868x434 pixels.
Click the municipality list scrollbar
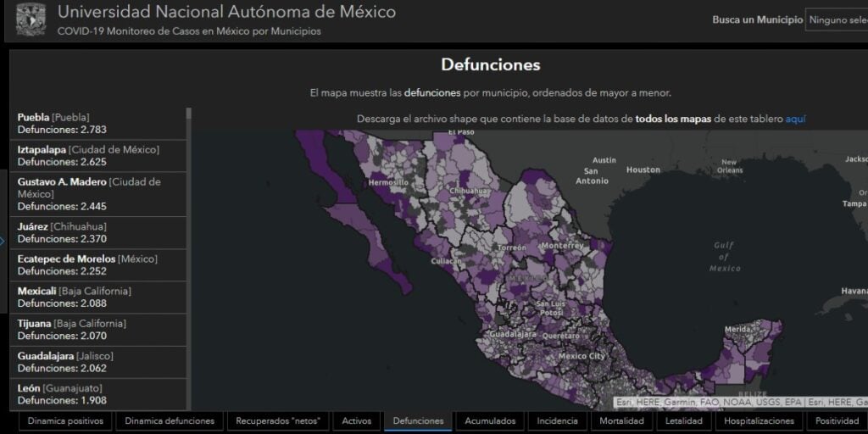(x=189, y=254)
